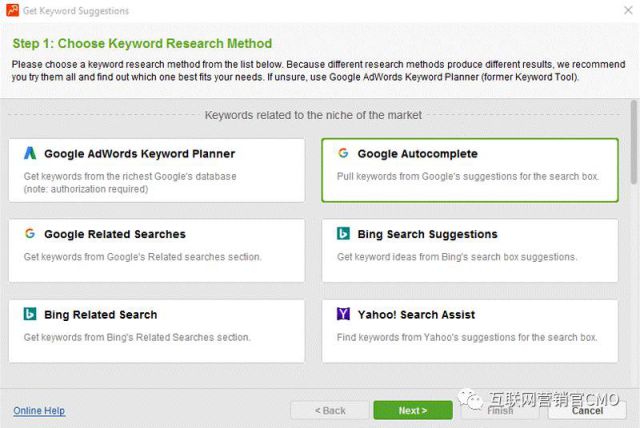Choose the Bing Related Search option
Viewport: 640px width, 428px height.
pyautogui.click(x=156, y=330)
